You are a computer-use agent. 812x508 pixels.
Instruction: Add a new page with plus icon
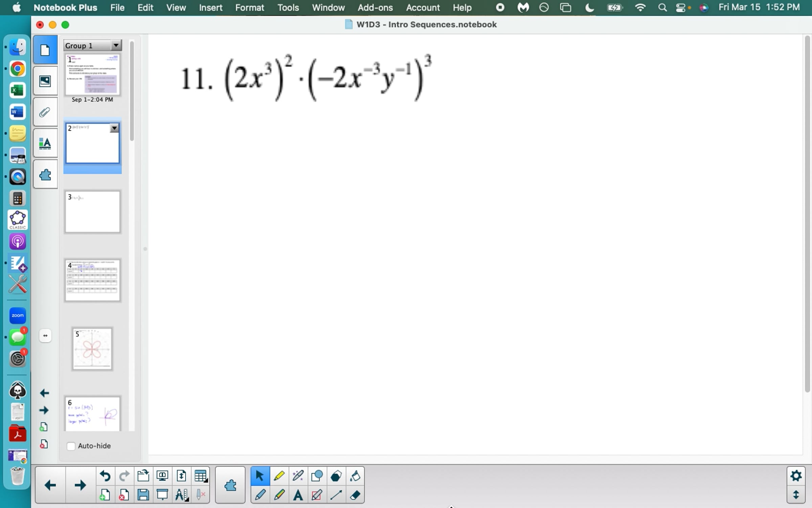[x=105, y=495]
